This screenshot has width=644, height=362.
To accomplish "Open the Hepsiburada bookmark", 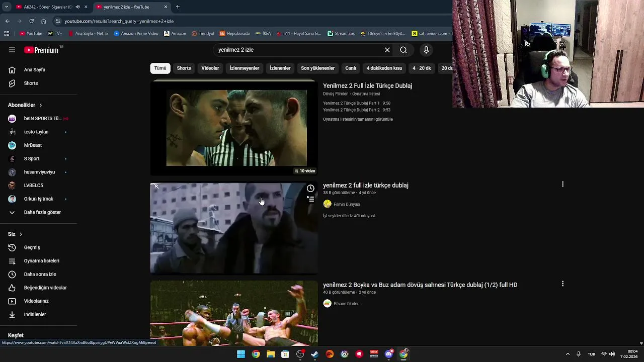I will click(x=234, y=34).
